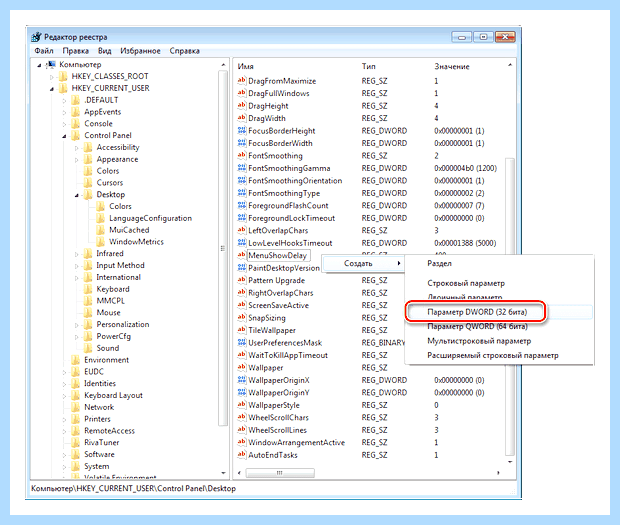Click the FontSmoothing string value icon
This screenshot has width=620, height=525.
pyautogui.click(x=242, y=155)
